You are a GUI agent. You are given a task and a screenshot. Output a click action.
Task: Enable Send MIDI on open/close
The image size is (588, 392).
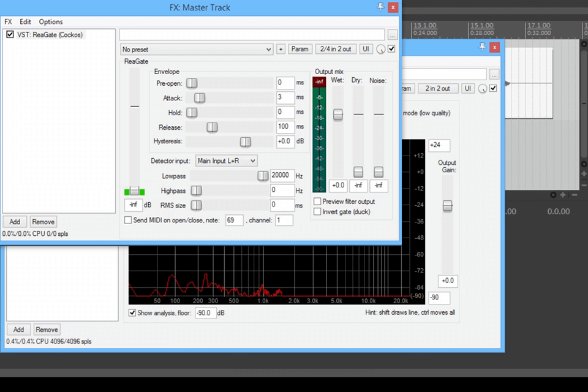click(128, 221)
